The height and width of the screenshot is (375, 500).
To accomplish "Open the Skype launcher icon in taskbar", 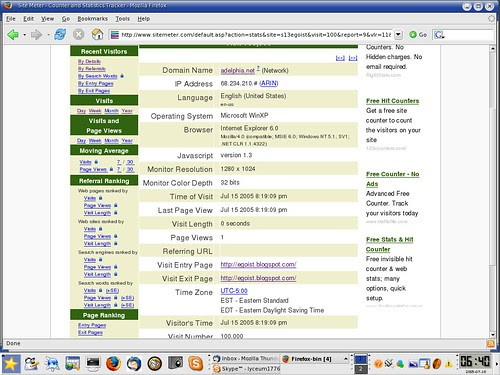I will tap(196, 363).
